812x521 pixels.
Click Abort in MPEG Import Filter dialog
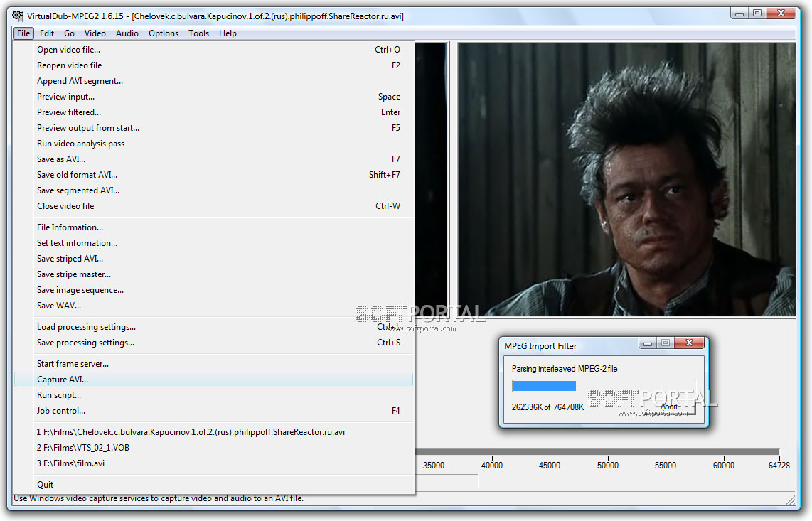(x=669, y=407)
